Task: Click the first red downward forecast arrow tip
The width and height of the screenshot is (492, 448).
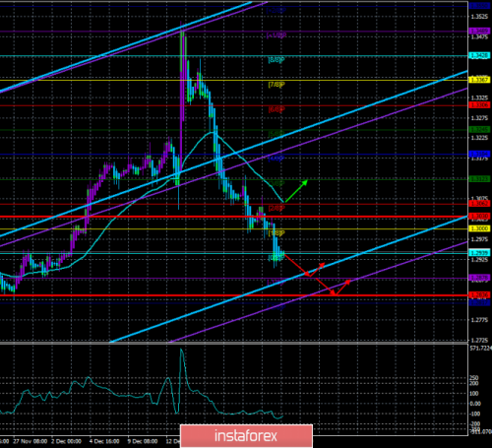Action: click(307, 275)
